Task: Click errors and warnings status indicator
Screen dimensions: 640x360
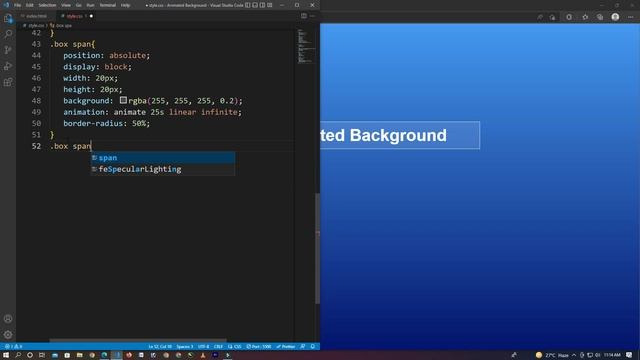Action: pyautogui.click(x=13, y=347)
